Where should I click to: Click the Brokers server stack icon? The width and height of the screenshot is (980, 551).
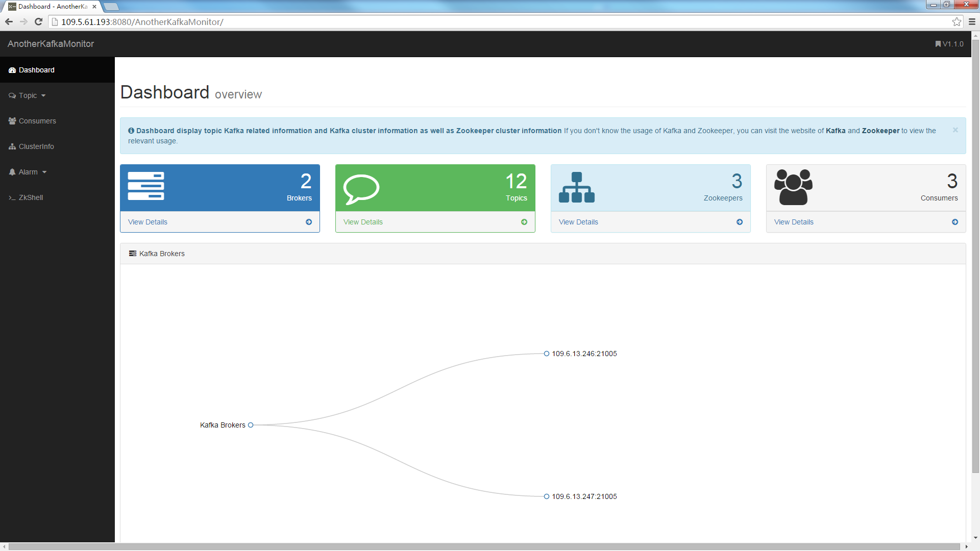[x=146, y=186]
